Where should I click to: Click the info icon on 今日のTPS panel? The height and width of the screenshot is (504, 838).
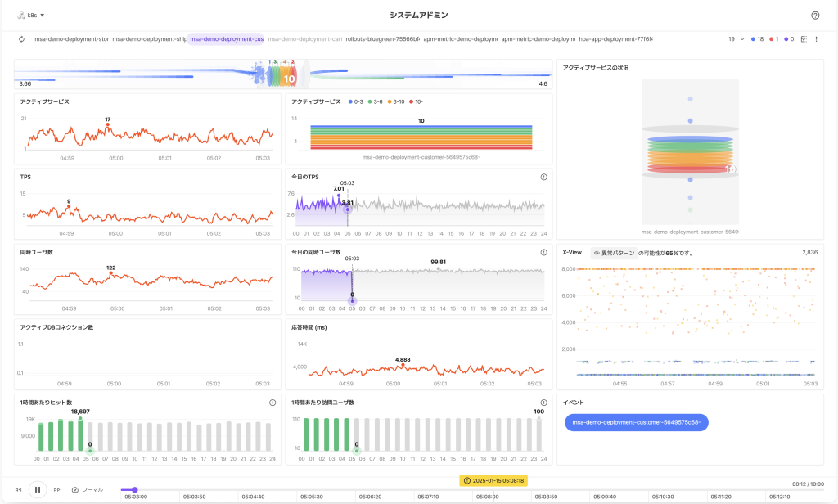click(544, 177)
